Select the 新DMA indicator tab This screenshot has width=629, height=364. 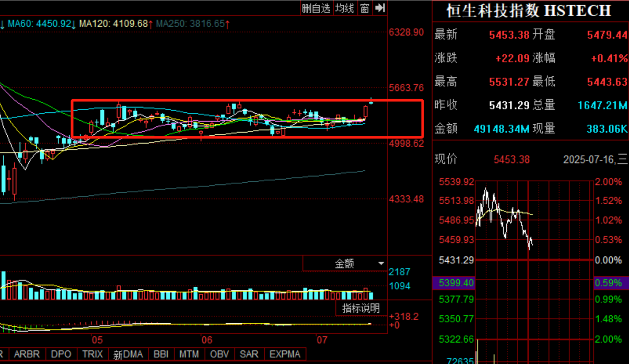(x=128, y=355)
